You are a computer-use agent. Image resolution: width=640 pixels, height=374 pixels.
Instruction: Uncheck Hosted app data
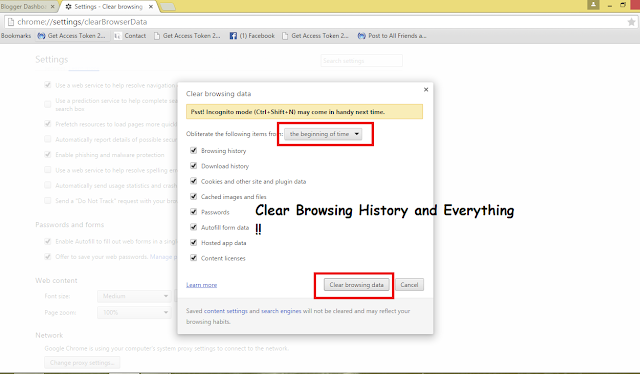point(193,242)
